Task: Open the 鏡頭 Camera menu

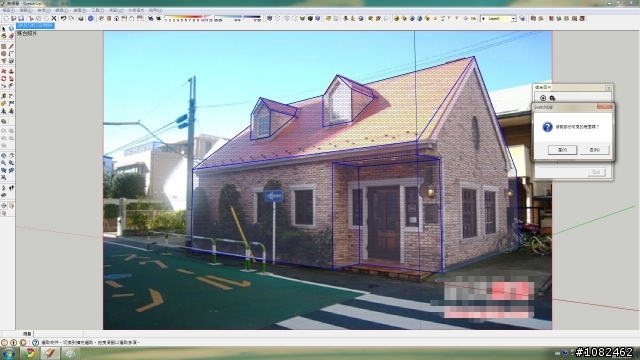Action: pyautogui.click(x=62, y=10)
